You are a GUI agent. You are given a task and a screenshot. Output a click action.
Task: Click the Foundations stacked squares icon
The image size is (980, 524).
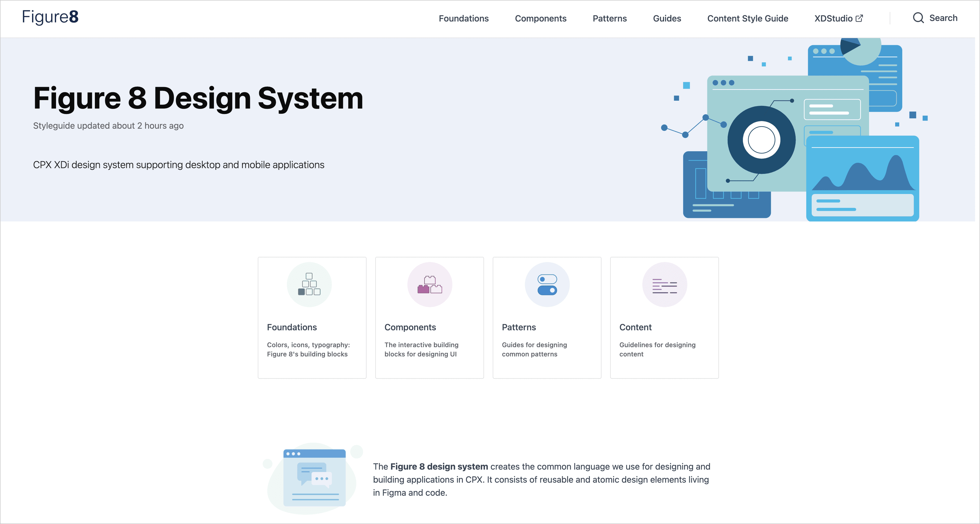coord(309,284)
